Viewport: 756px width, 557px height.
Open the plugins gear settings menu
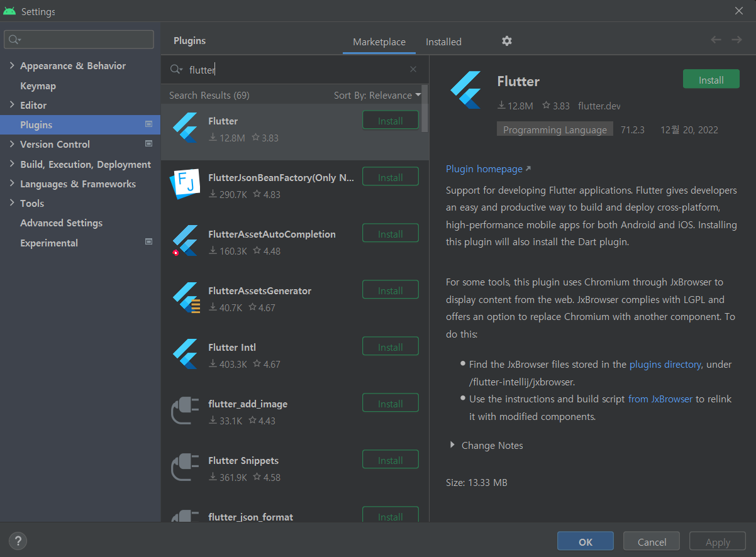tap(507, 41)
